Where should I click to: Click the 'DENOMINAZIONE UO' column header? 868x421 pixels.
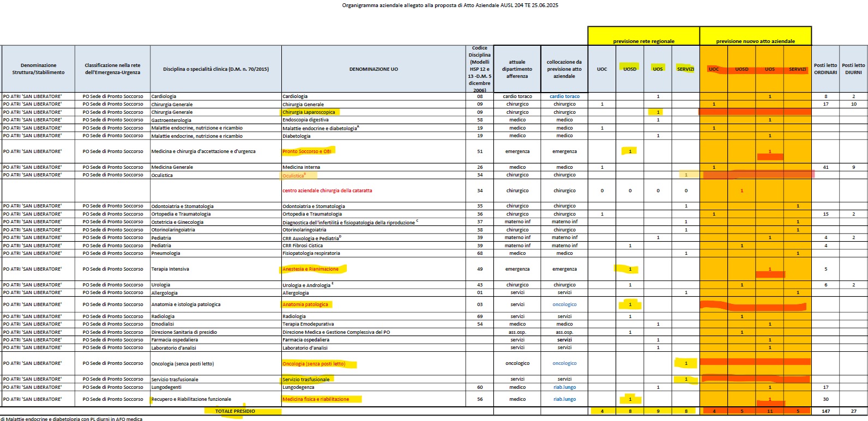click(373, 69)
